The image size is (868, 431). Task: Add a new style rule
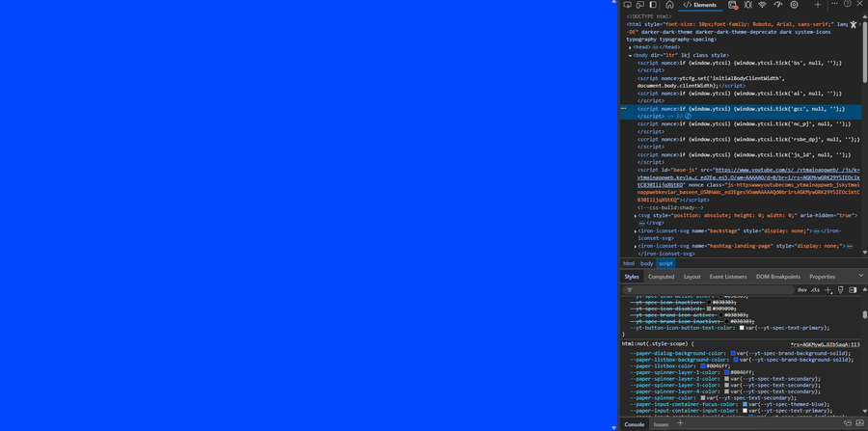828,290
